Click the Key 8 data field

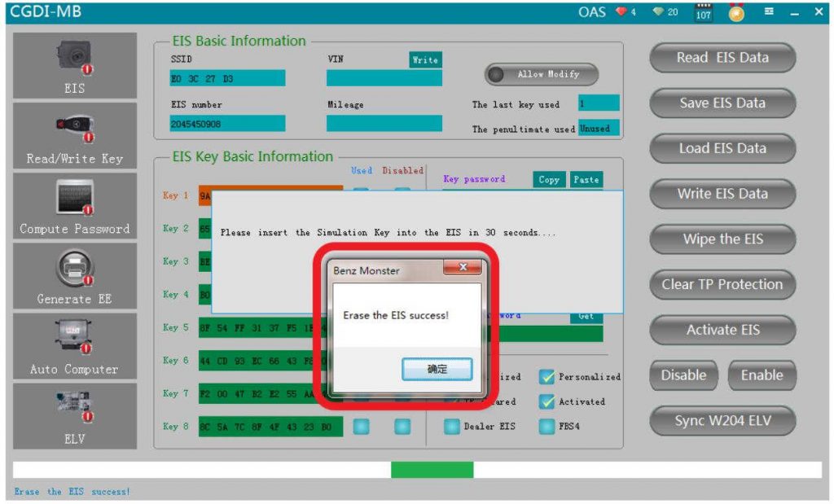[270, 427]
